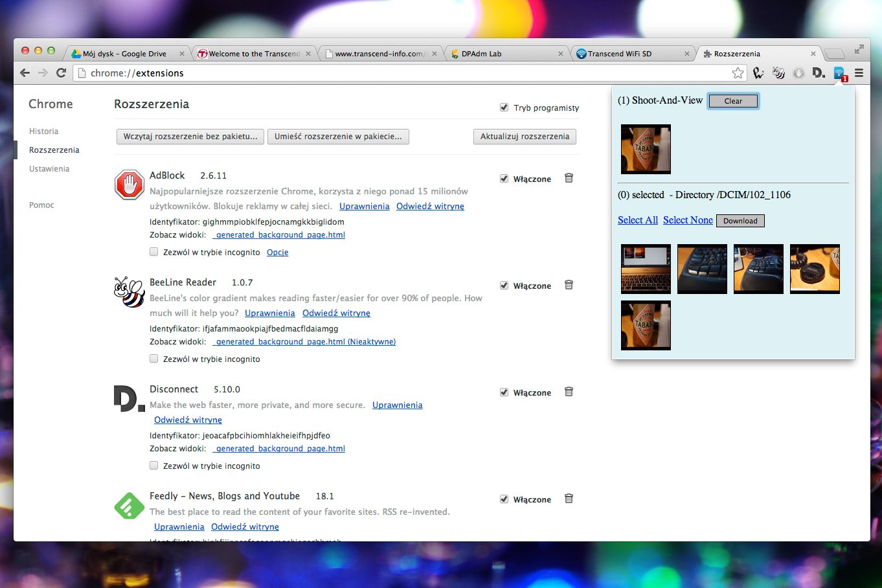Click the grey AdBlock hand icon in the toolbar
This screenshot has width=882, height=588.
click(x=799, y=73)
